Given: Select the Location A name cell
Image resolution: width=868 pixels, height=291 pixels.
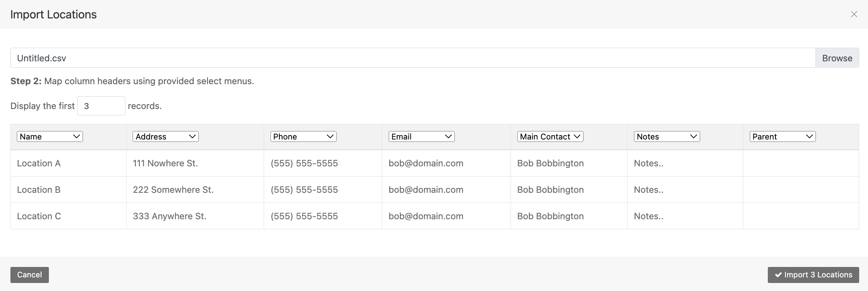Looking at the screenshot, I should tap(69, 164).
